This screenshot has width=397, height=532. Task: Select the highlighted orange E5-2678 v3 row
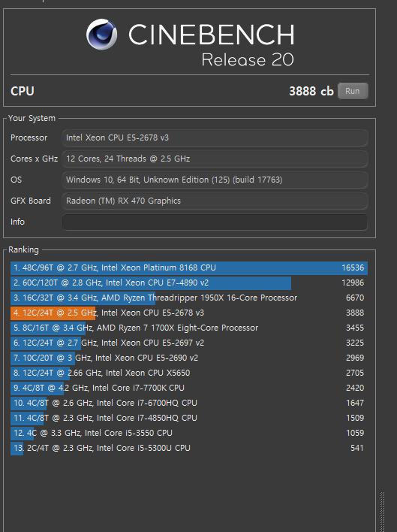(x=189, y=313)
